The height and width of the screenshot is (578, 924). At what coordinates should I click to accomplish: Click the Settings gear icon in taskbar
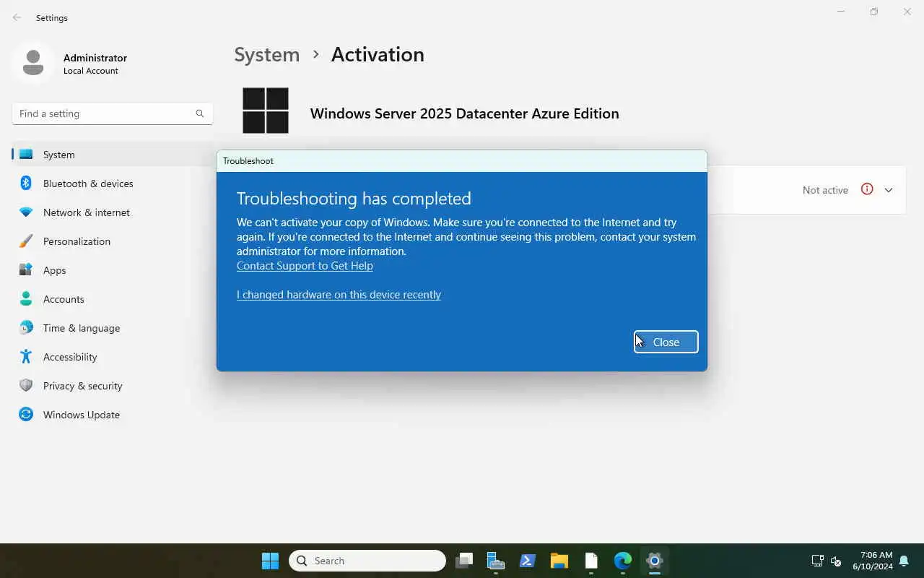point(655,561)
